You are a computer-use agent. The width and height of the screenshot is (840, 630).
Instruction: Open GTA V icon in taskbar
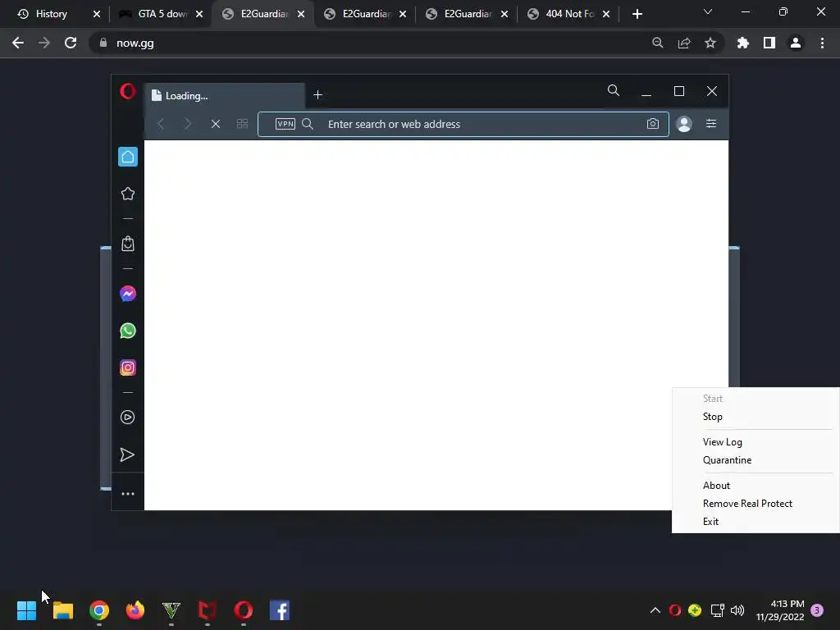click(171, 610)
